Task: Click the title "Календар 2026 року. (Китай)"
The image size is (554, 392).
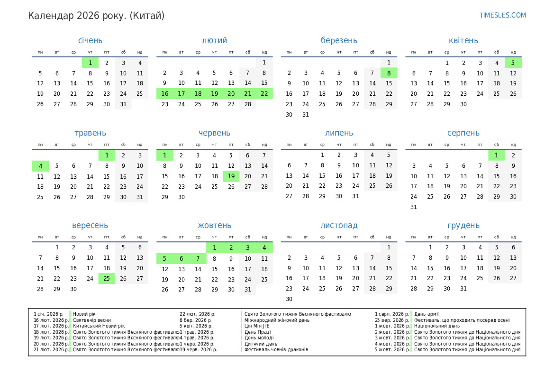Action: [96, 16]
